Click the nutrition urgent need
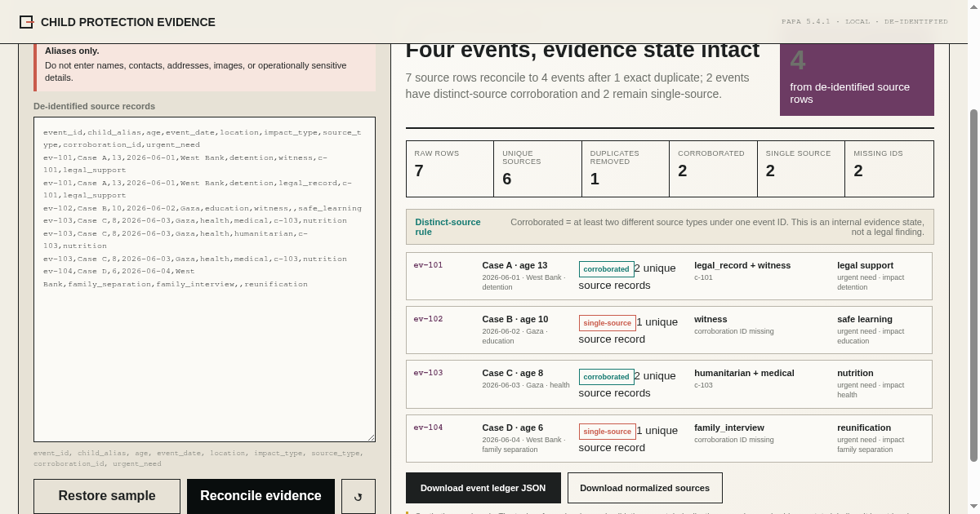 [x=855, y=373]
